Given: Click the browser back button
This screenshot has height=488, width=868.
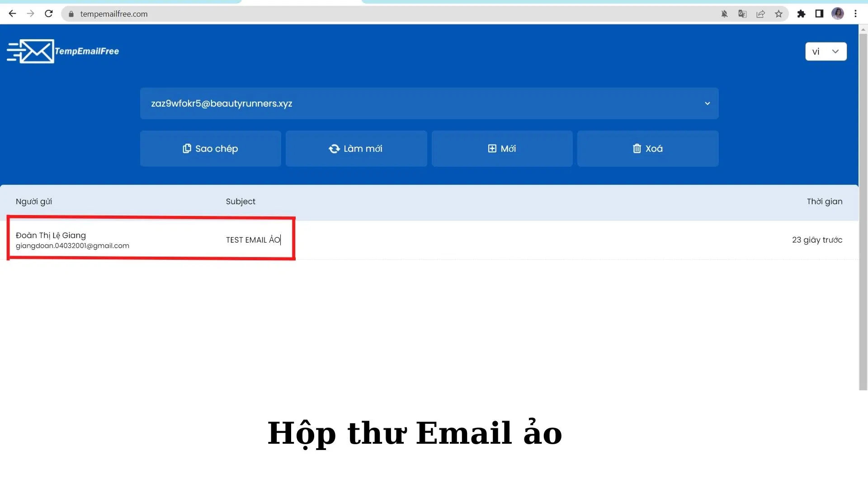Looking at the screenshot, I should tap(12, 14).
